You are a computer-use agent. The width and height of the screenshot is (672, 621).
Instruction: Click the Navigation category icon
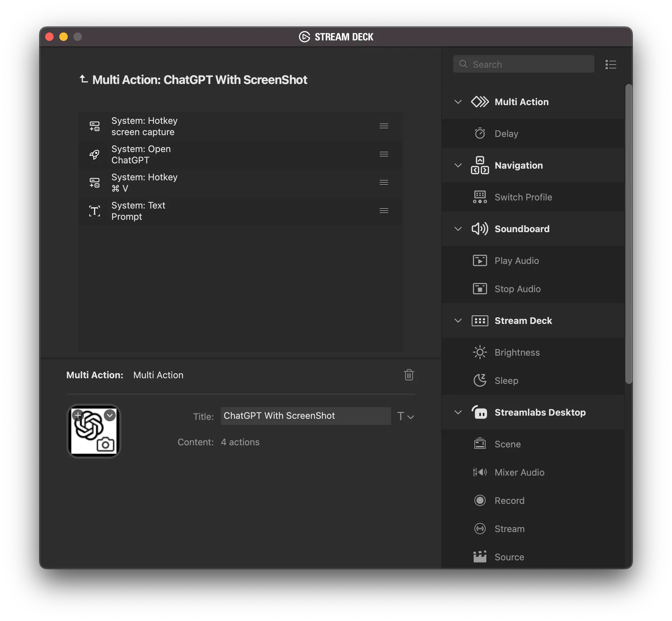click(480, 165)
